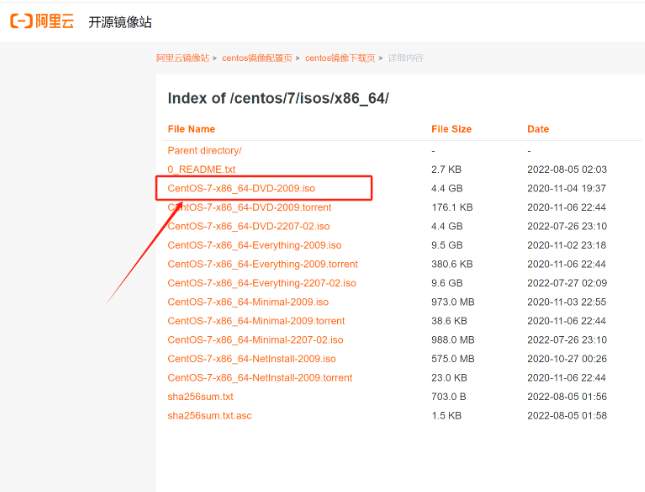The width and height of the screenshot is (645, 492).
Task: Open centos镜像下载页 breadcrumb link
Action: 340,58
